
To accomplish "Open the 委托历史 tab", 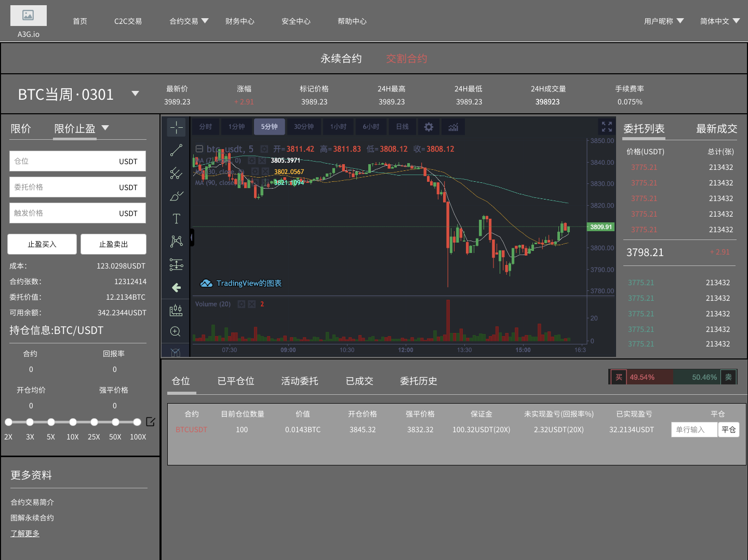I will (419, 381).
